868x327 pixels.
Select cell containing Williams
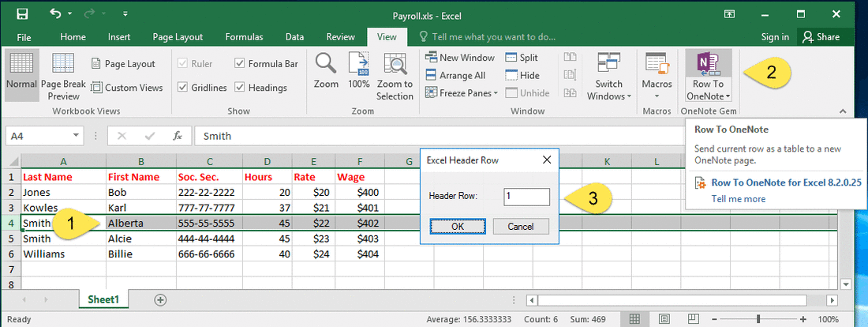pyautogui.click(x=64, y=254)
